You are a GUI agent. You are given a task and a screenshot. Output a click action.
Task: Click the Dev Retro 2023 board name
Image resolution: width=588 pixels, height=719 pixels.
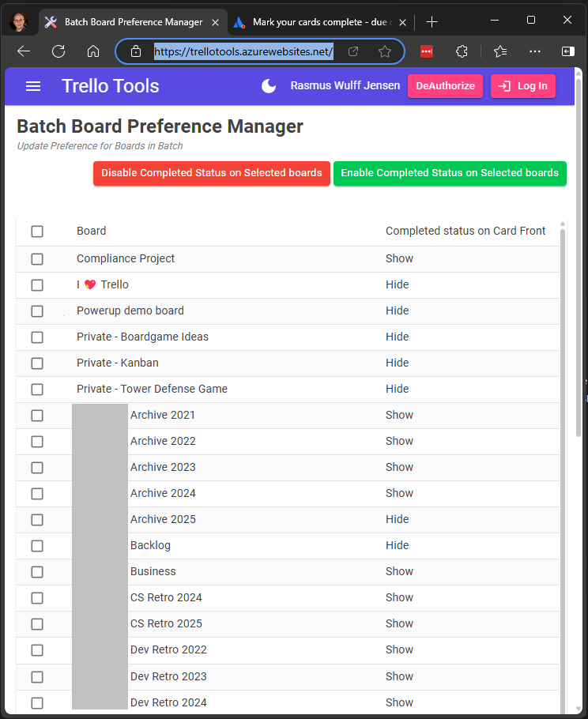168,676
